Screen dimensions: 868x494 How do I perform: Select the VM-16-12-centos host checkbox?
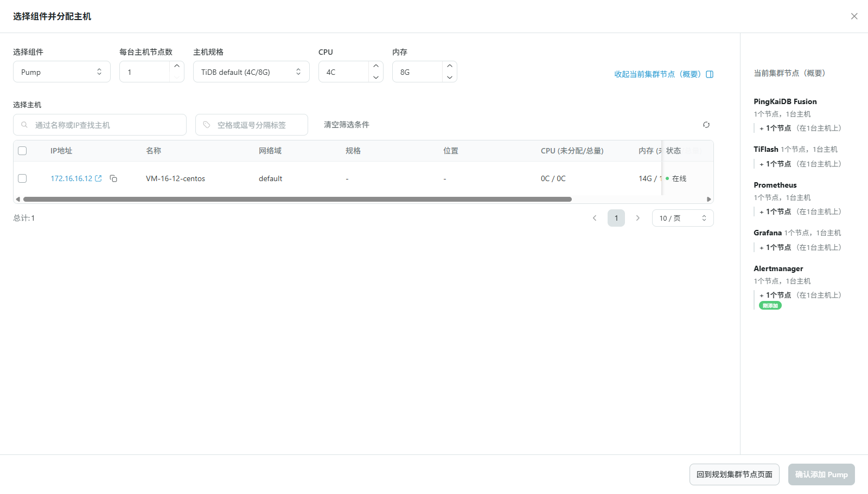pyautogui.click(x=22, y=178)
